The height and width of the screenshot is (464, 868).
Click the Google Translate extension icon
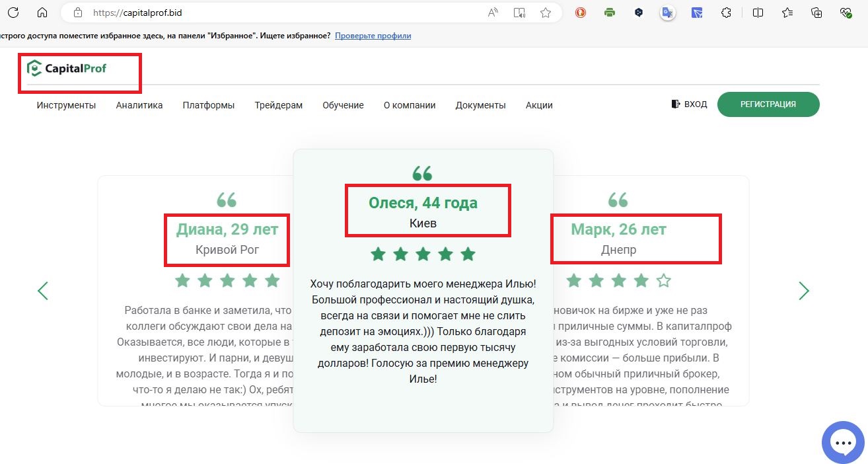click(x=668, y=13)
